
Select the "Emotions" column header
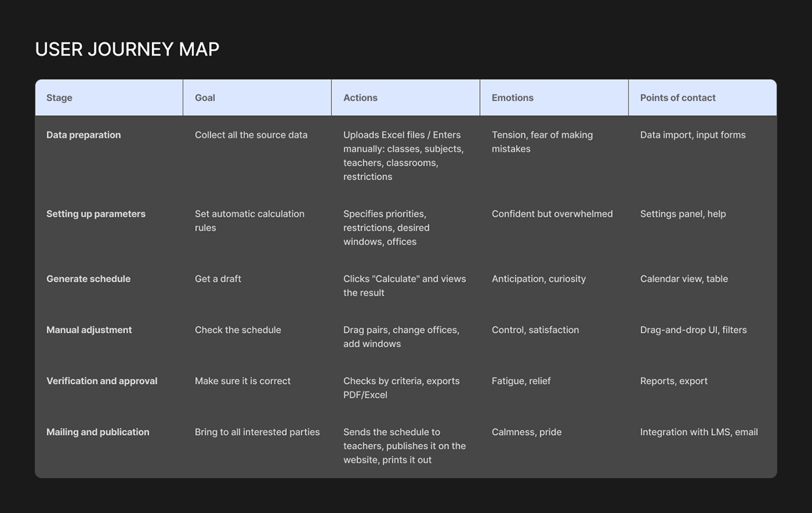[x=512, y=97]
